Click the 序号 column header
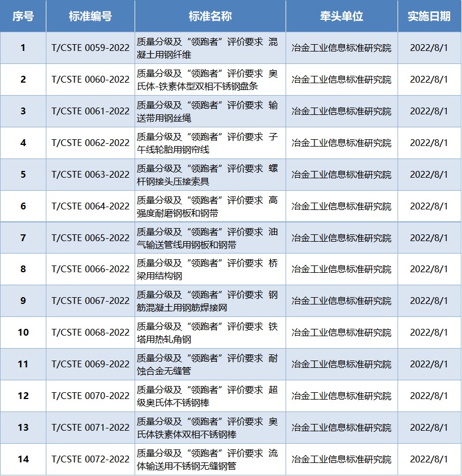Screen dimensions: 462x476 point(23,16)
